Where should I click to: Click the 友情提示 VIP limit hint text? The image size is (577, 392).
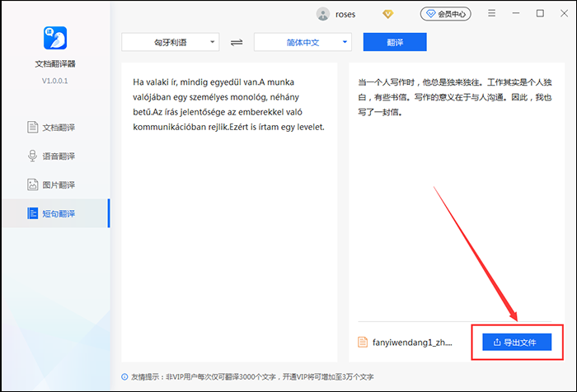point(252,377)
